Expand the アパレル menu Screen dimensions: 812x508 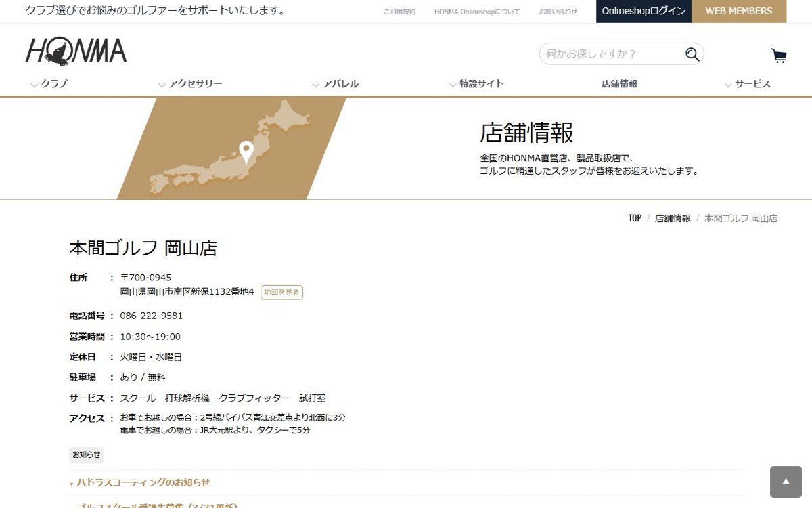click(x=336, y=84)
